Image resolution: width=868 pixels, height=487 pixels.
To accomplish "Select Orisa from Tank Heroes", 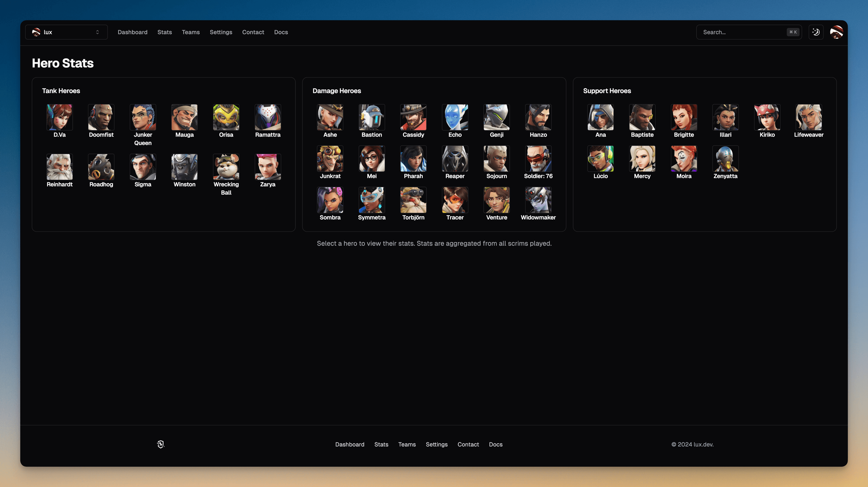I will tap(226, 117).
